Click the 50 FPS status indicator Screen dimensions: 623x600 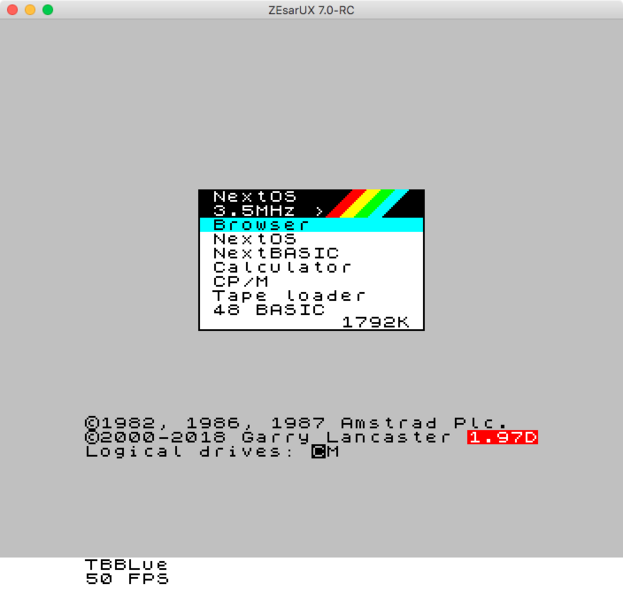pos(127,579)
